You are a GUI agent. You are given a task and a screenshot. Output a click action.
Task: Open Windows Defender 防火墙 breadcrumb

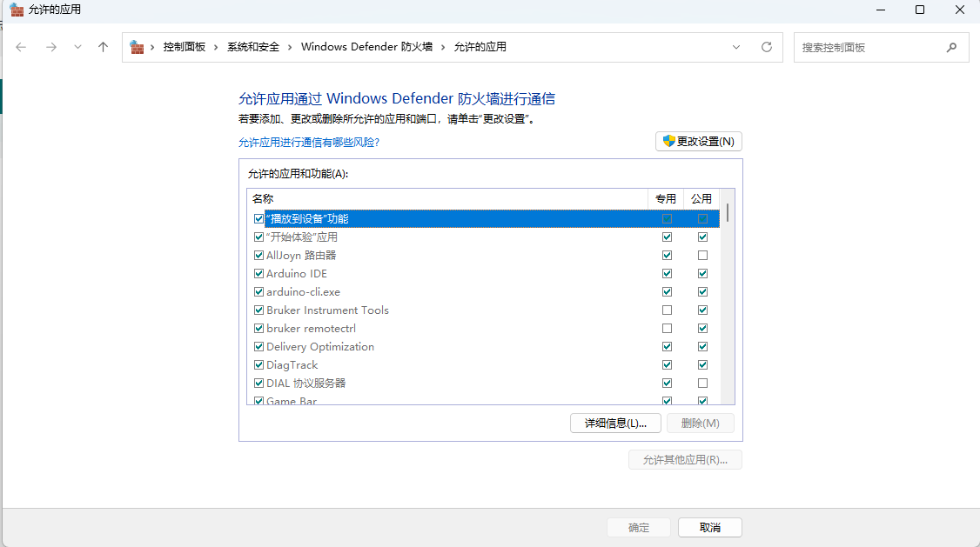pos(366,47)
